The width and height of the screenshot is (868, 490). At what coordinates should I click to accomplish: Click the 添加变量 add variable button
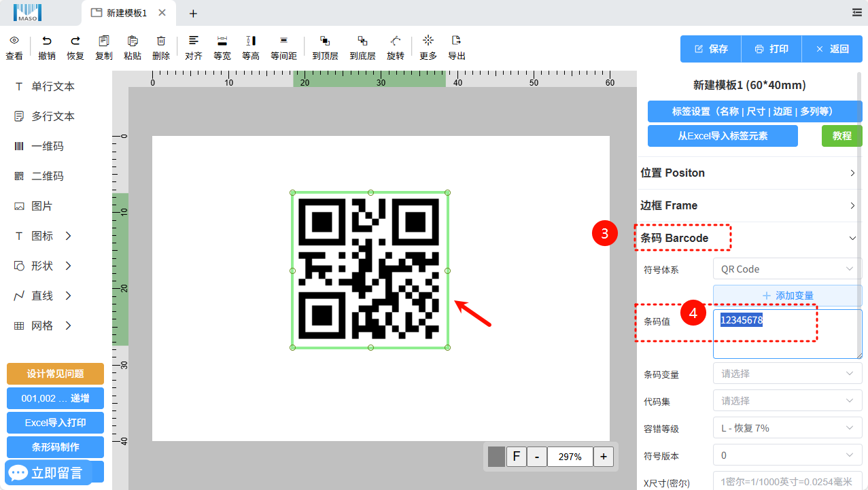pos(787,296)
